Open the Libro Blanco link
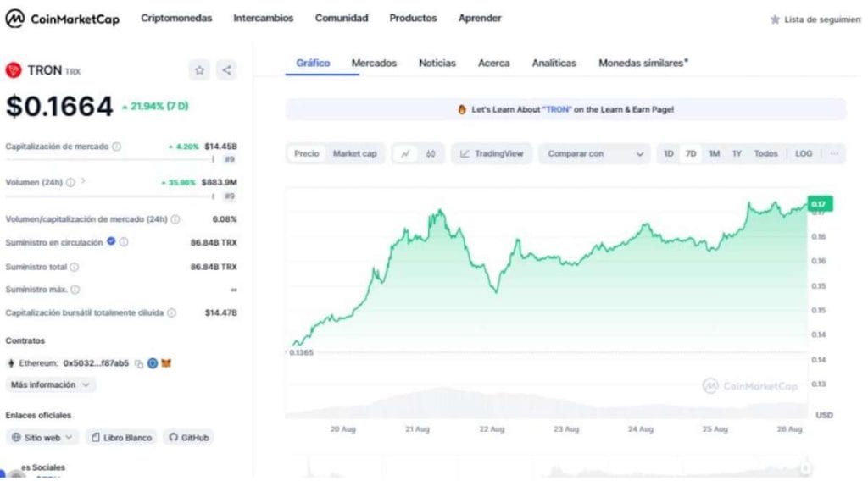 [x=121, y=437]
